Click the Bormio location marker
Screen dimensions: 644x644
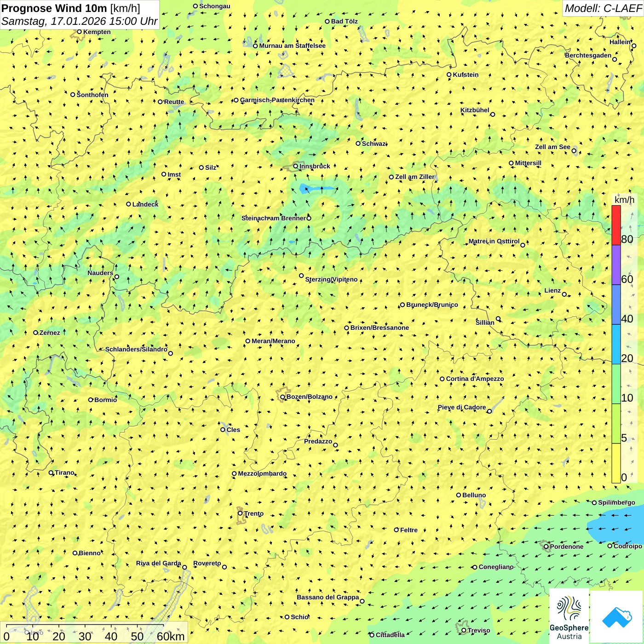click(x=91, y=400)
